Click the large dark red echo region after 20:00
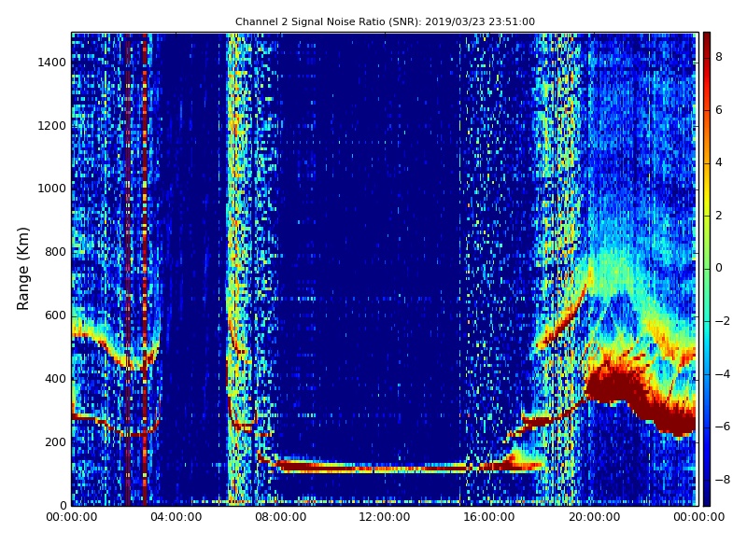This screenshot has height=560, width=747. [x=639, y=398]
